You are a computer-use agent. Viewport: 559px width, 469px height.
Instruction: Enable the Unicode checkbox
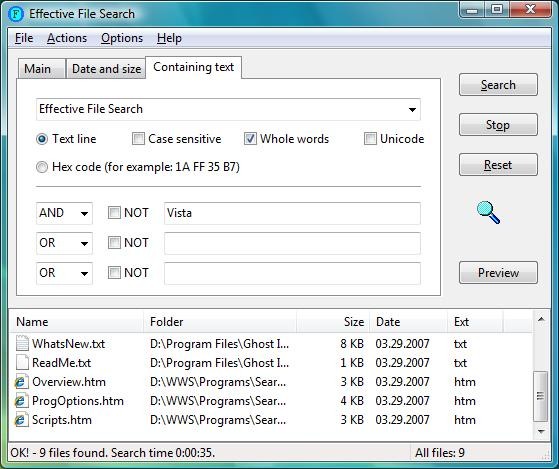point(370,139)
